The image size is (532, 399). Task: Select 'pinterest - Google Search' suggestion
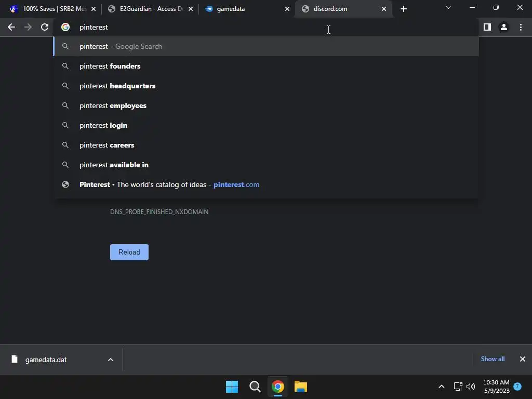(x=267, y=46)
